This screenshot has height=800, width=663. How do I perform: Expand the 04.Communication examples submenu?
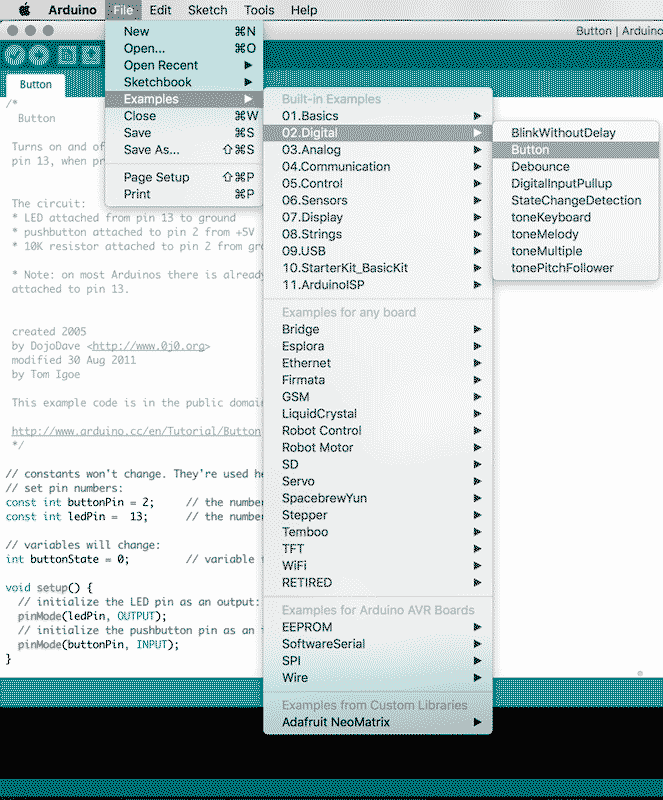coord(378,166)
